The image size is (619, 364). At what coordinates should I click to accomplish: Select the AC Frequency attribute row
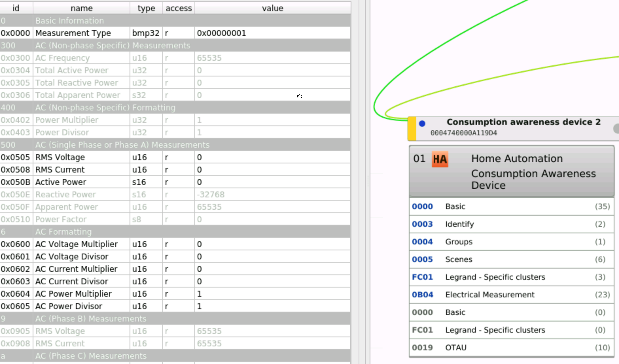175,58
